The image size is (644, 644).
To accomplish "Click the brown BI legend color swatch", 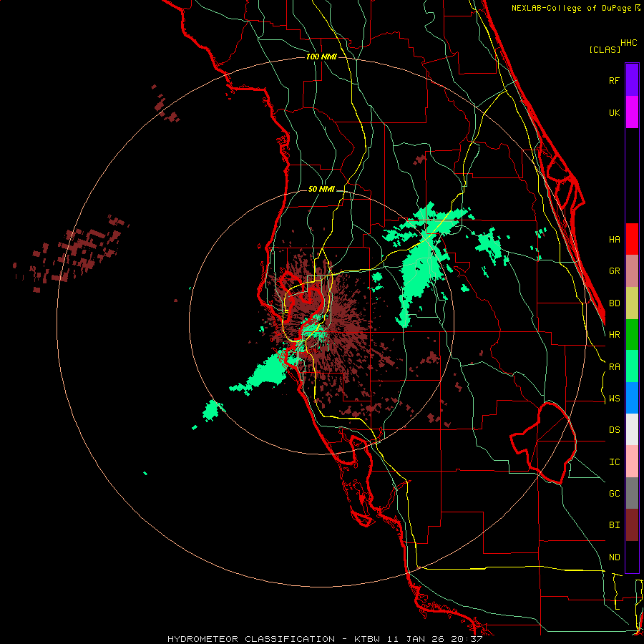I will 632,525.
